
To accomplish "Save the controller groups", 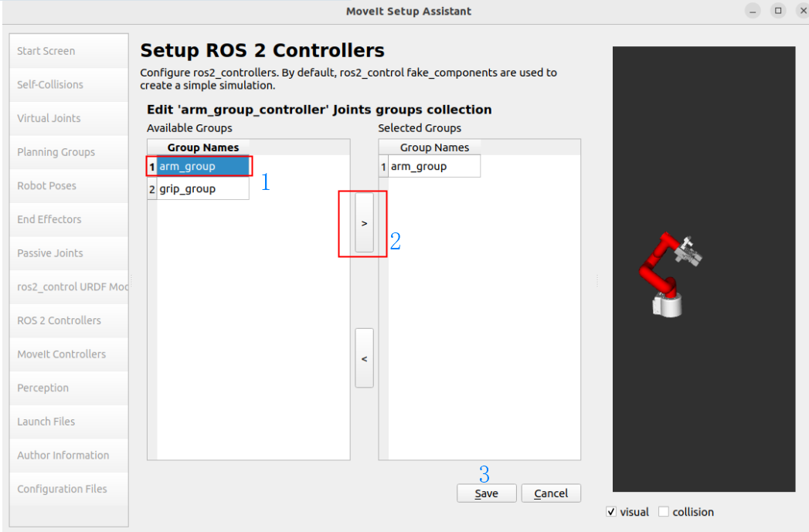I will (x=487, y=493).
